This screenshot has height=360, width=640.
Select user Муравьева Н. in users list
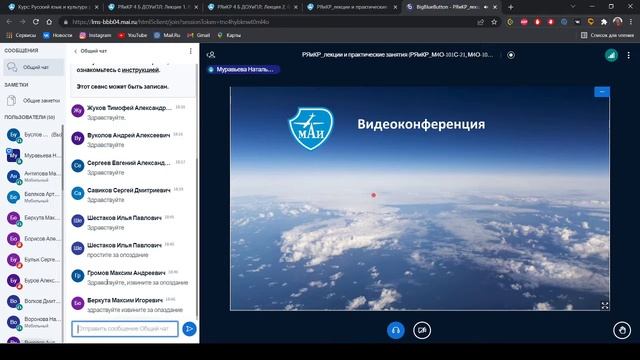pyautogui.click(x=33, y=156)
